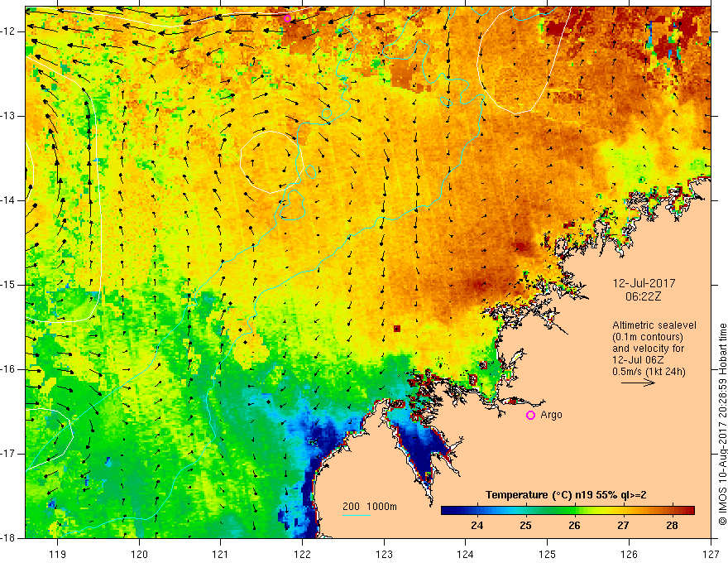This screenshot has height=563, width=728.
Task: Click the longitude axis label '122'
Action: 302,554
